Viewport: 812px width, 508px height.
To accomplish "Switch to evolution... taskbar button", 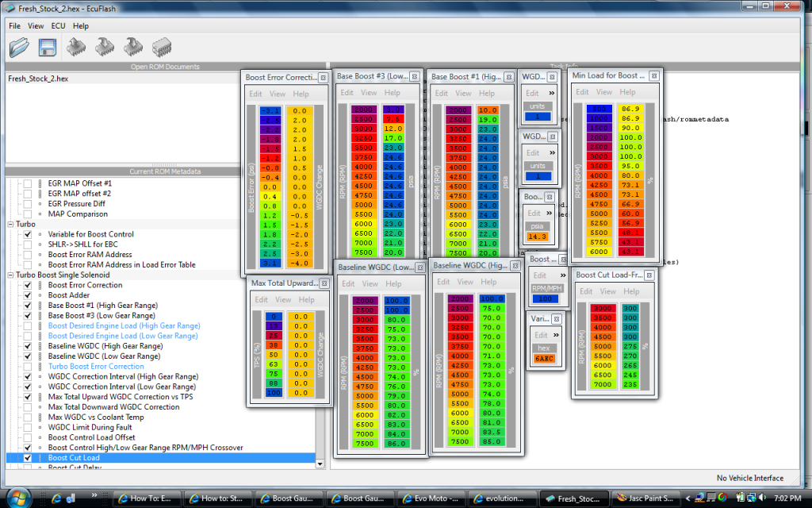I will point(501,498).
